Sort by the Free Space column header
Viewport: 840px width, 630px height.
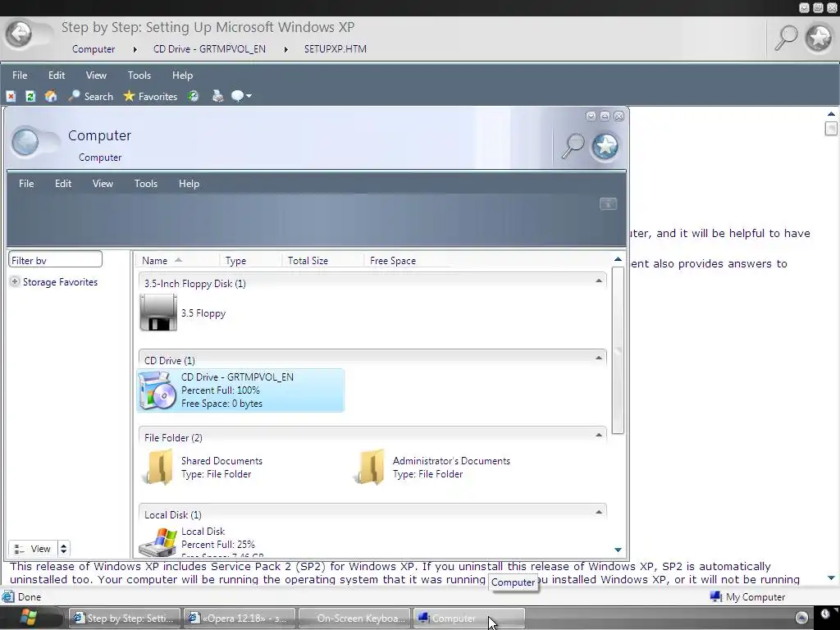tap(406, 261)
